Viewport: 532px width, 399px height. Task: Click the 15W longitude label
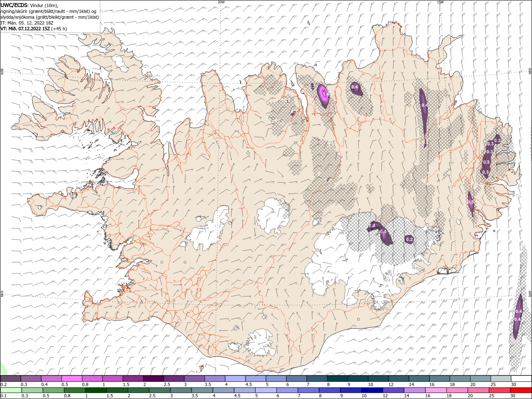440,2
